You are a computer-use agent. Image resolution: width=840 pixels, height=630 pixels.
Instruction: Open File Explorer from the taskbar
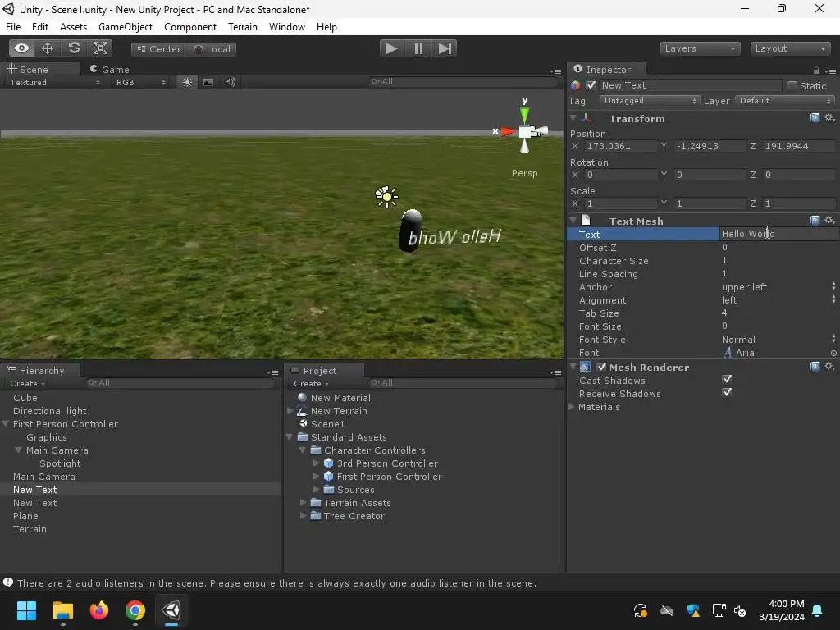[x=62, y=610]
